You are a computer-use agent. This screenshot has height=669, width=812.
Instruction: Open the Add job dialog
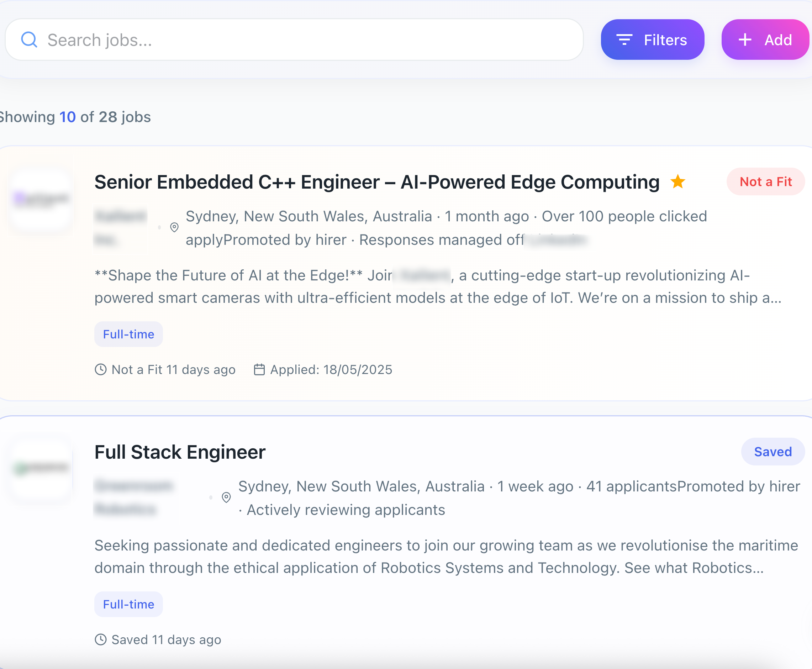[765, 39]
